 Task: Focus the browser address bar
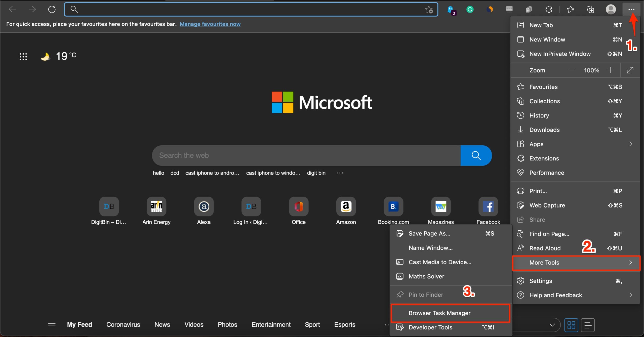pos(251,10)
